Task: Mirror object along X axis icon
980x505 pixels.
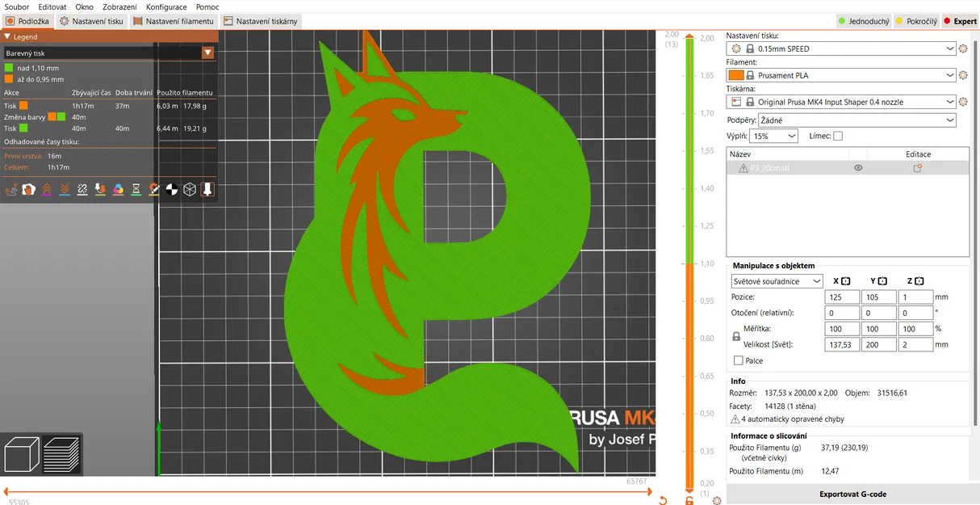Action: [845, 281]
